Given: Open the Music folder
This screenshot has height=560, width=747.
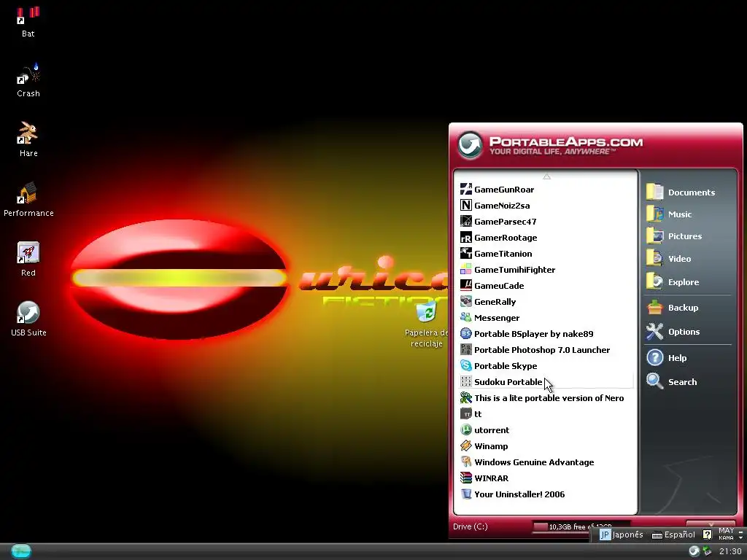Looking at the screenshot, I should pyautogui.click(x=670, y=214).
